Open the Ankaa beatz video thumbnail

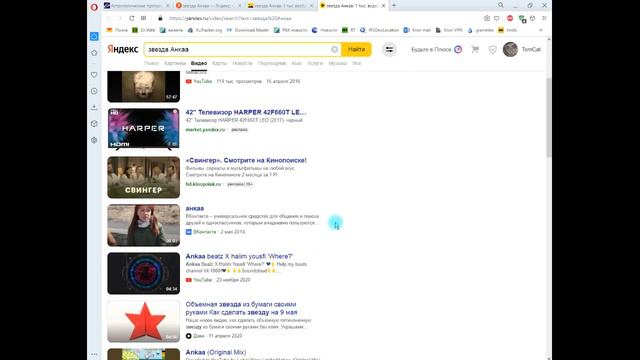(144, 273)
